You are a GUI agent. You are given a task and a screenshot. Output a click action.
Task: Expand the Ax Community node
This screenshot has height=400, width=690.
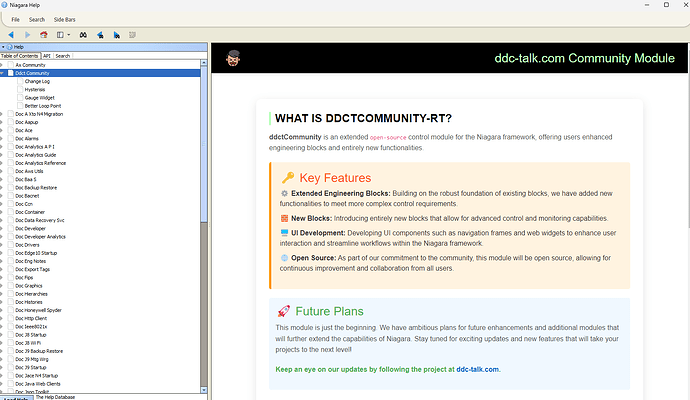[x=2, y=65]
